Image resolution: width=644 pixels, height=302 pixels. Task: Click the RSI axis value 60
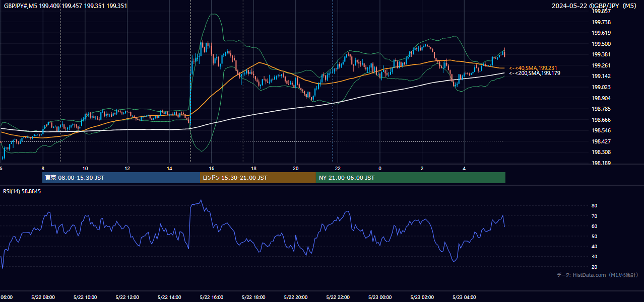pyautogui.click(x=594, y=226)
